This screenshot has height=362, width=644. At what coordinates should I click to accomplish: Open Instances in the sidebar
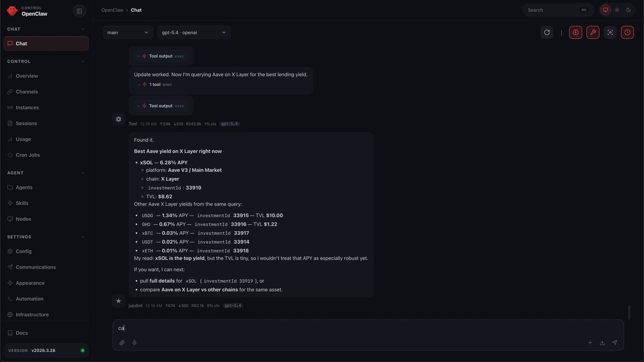pos(46,107)
